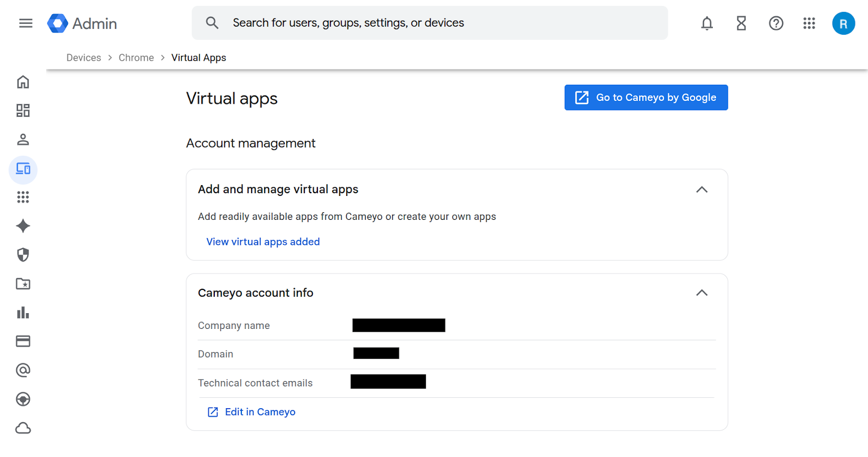Viewport: 868px width, 457px height.
Task: Open the tasks hourglass icon
Action: click(741, 23)
